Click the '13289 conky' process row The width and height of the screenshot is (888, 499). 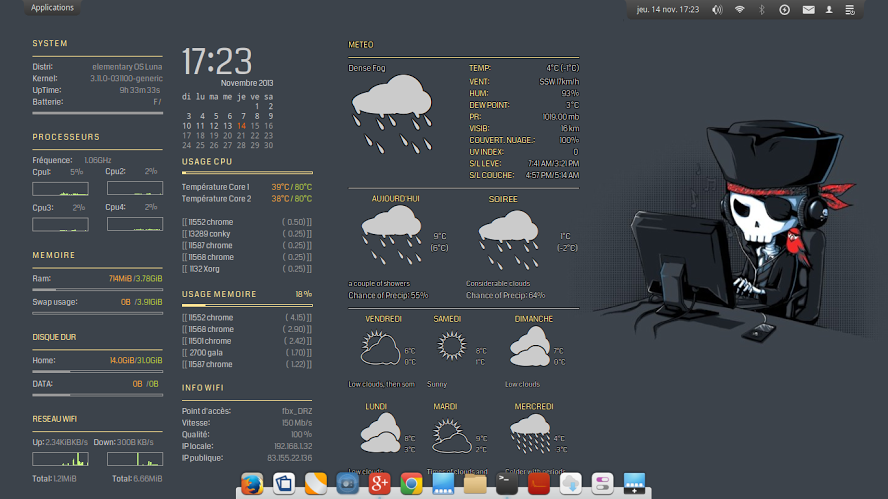[247, 234]
